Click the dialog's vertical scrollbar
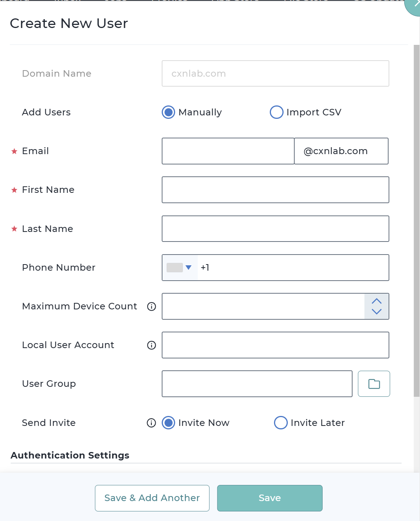The image size is (420, 521). point(417,220)
